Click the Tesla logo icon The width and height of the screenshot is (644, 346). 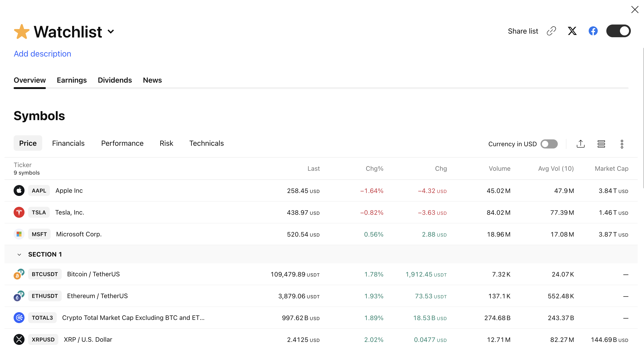coord(19,212)
